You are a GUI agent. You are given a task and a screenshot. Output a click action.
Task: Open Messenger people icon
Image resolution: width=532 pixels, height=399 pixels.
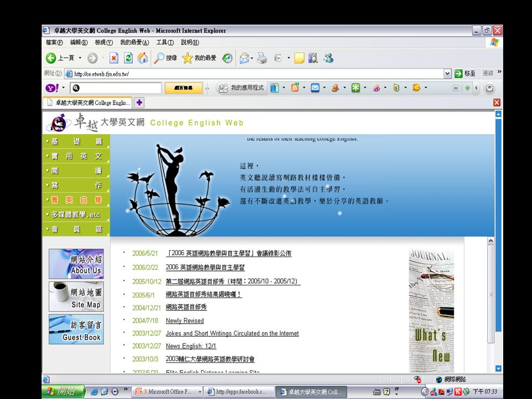(328, 58)
